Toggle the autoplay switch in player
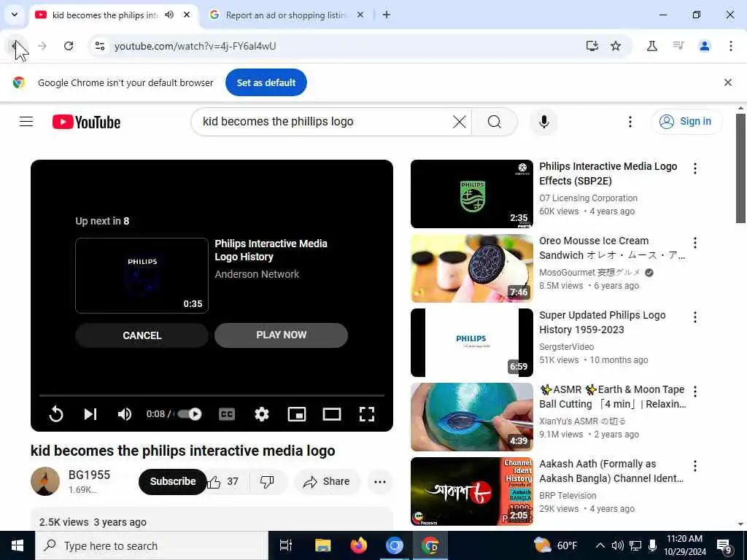 (x=190, y=414)
